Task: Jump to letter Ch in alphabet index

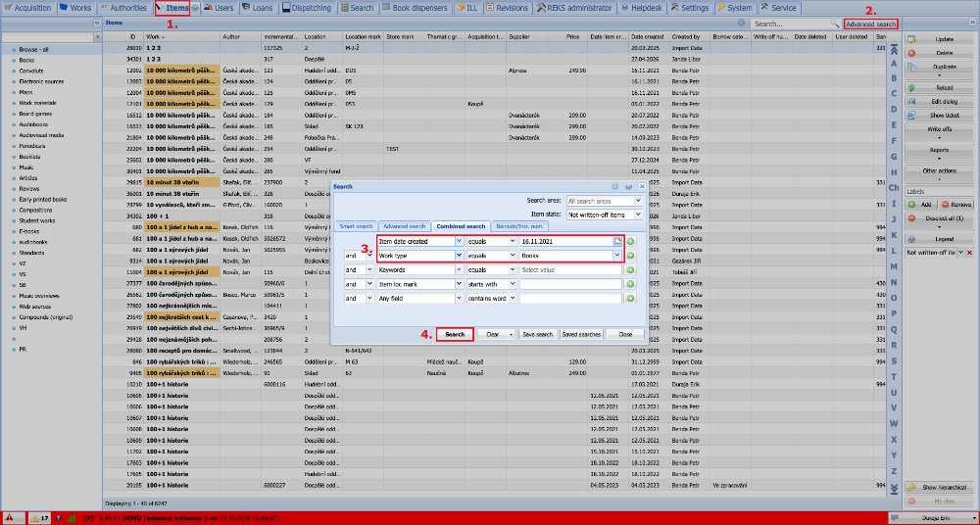Action: tap(894, 187)
